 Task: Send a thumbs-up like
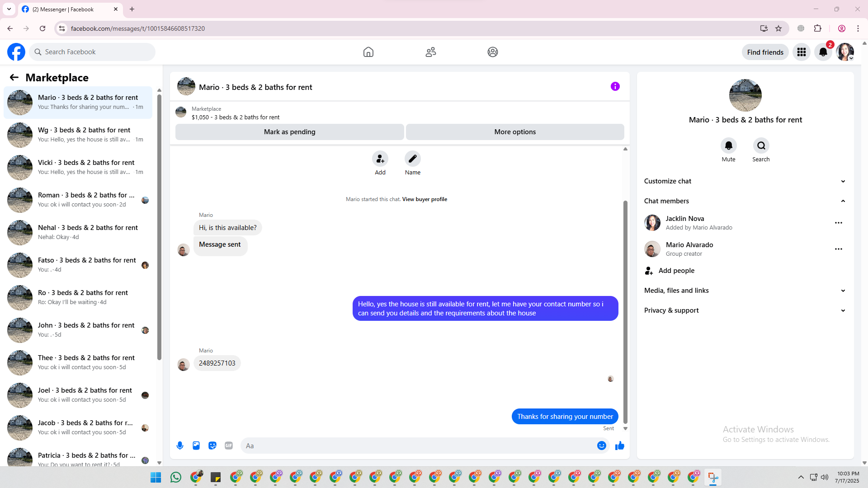pos(620,446)
